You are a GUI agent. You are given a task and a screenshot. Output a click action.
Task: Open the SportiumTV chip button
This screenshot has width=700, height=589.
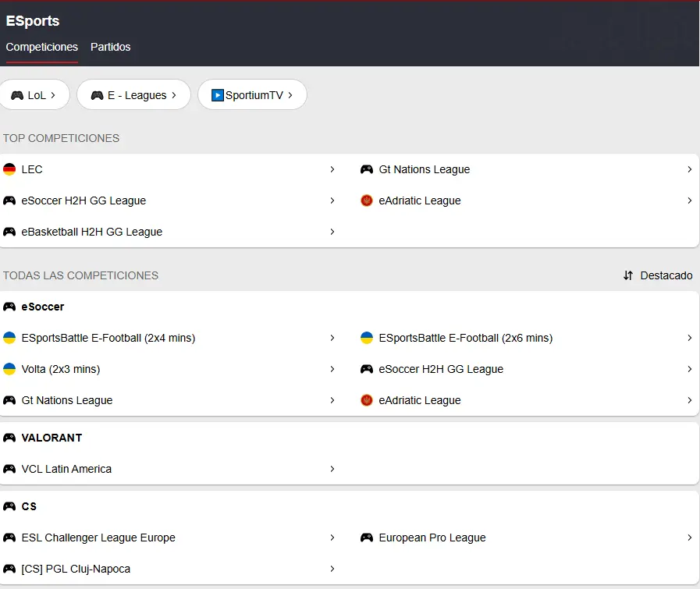coord(252,95)
